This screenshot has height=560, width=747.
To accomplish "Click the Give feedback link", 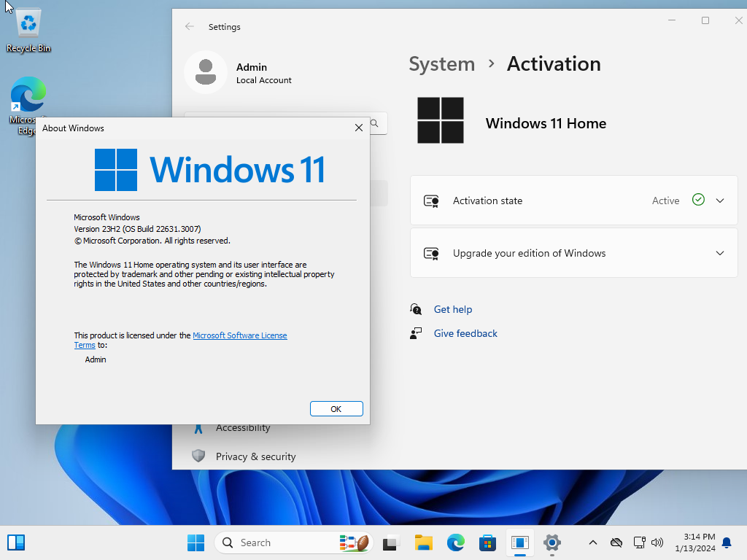I will (465, 333).
